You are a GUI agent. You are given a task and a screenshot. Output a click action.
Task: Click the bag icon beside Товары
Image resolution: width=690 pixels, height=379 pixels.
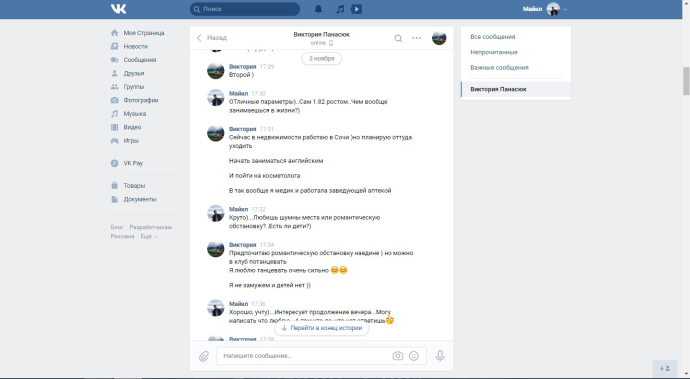pos(114,186)
